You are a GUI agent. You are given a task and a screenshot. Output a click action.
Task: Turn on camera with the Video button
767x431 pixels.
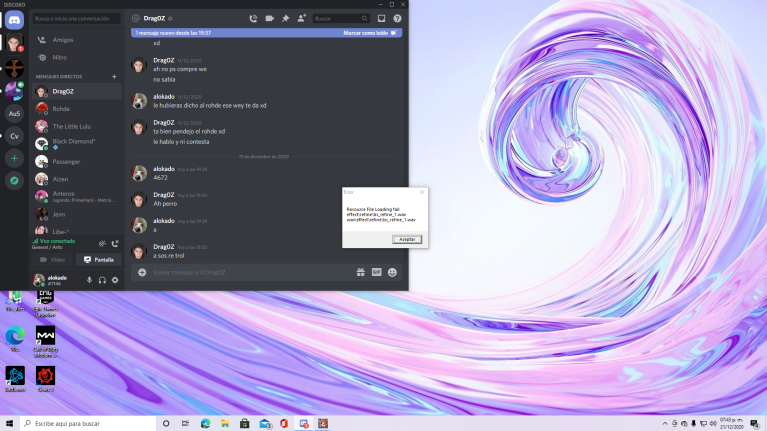point(52,260)
